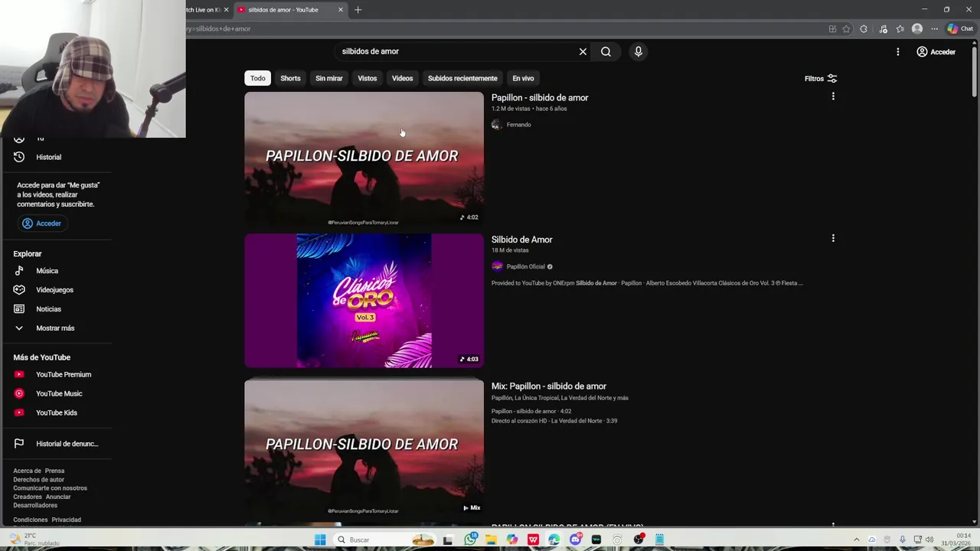The height and width of the screenshot is (551, 980).
Task: Open the Música explore section
Action: click(47, 271)
